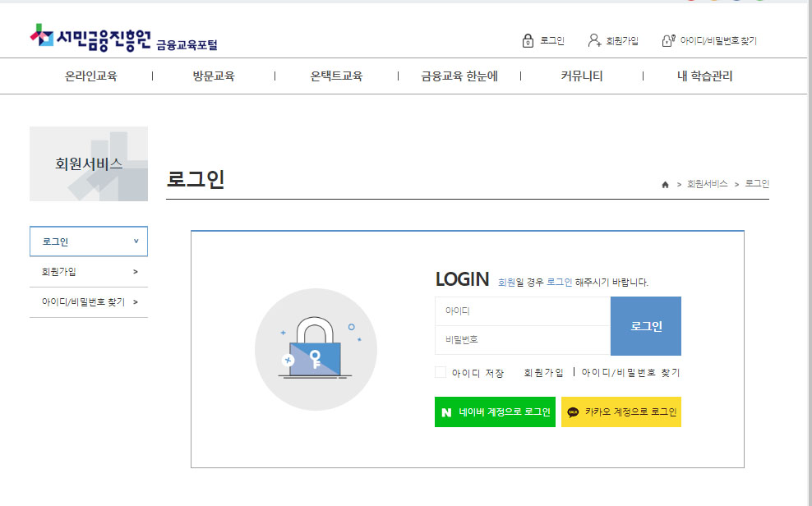
Task: Click the Naver N icon on green button
Action: 446,412
